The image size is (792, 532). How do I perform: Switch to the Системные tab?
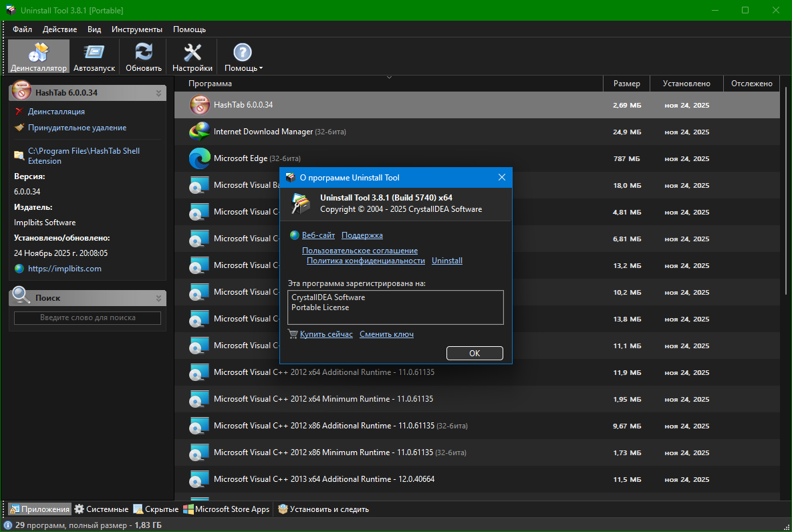coord(102,509)
